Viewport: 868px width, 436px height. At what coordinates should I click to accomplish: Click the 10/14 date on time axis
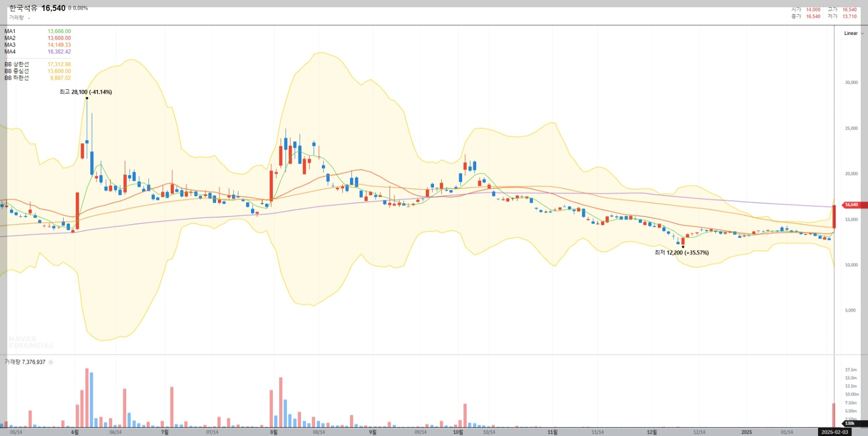coord(489,432)
